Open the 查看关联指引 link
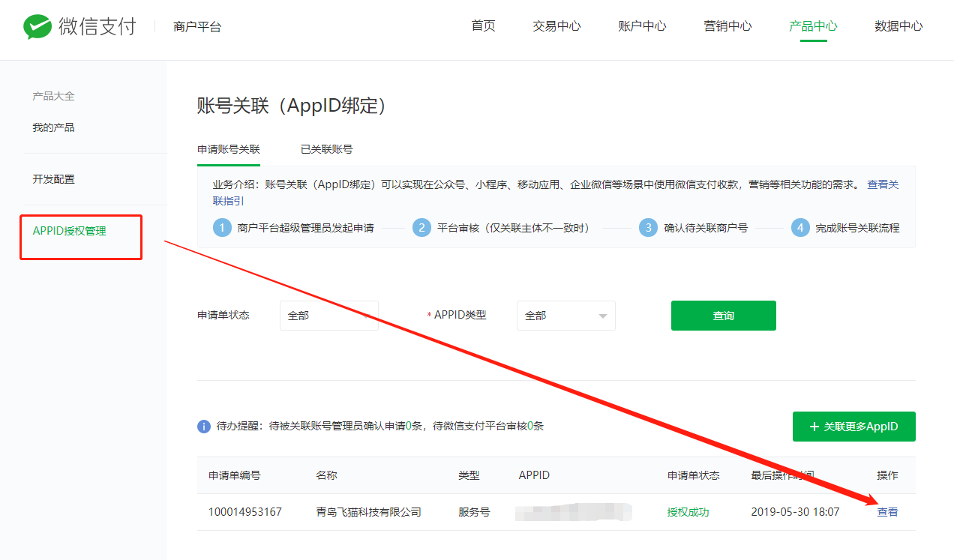The width and height of the screenshot is (954, 560). (556, 193)
